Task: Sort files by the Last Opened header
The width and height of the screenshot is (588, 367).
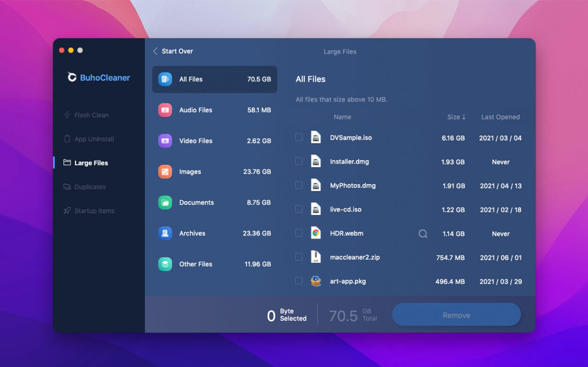Action: click(500, 117)
